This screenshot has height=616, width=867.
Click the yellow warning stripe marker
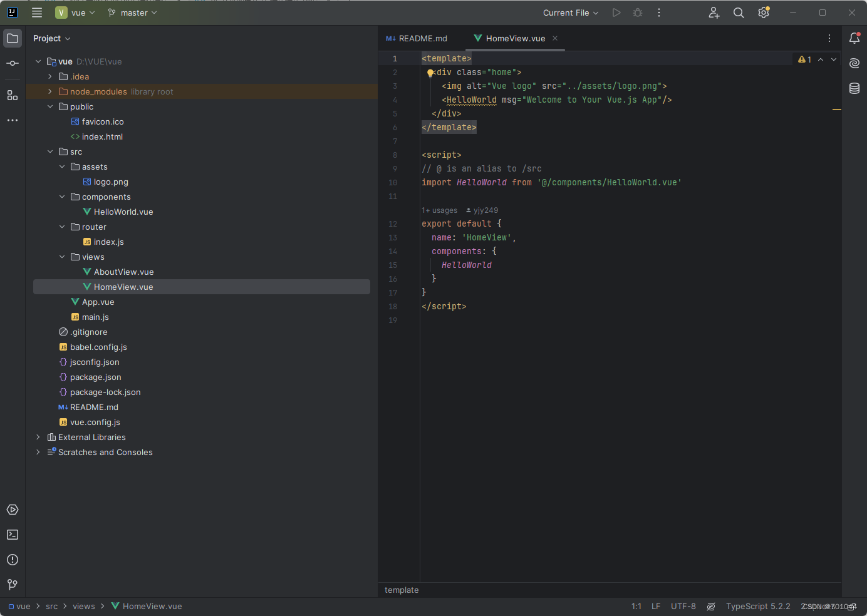[x=837, y=110]
